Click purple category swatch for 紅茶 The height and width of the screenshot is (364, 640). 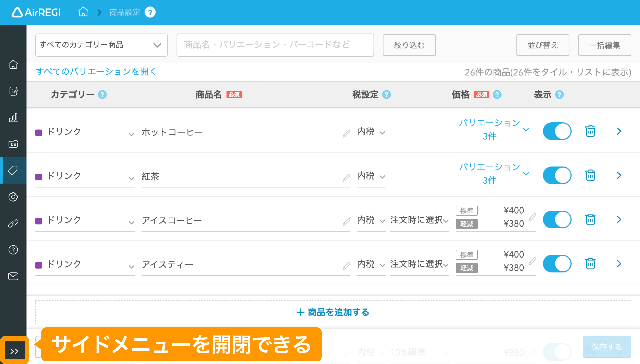pyautogui.click(x=39, y=177)
